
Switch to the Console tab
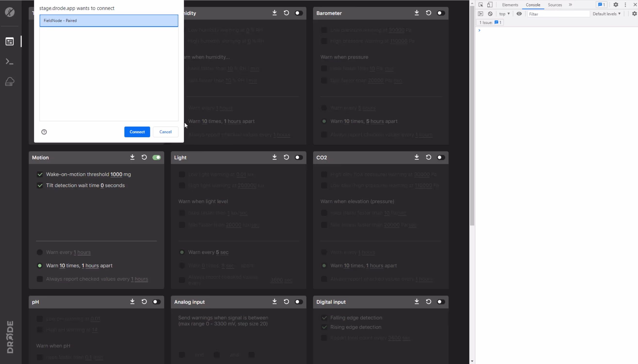point(533,5)
